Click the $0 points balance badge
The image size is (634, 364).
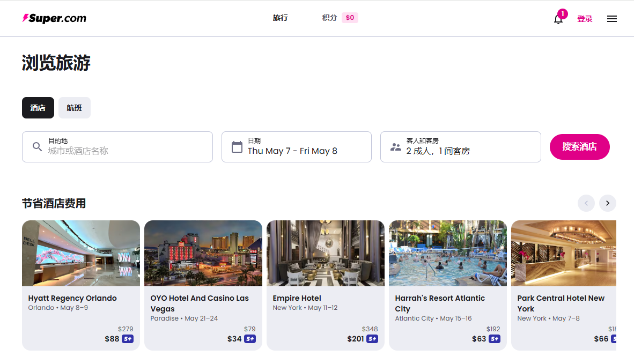350,18
